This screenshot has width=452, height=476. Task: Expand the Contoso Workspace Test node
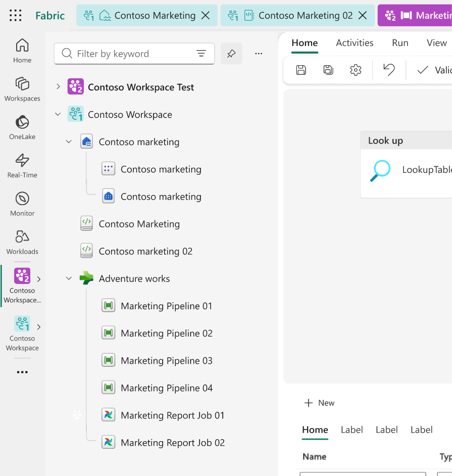tap(58, 87)
